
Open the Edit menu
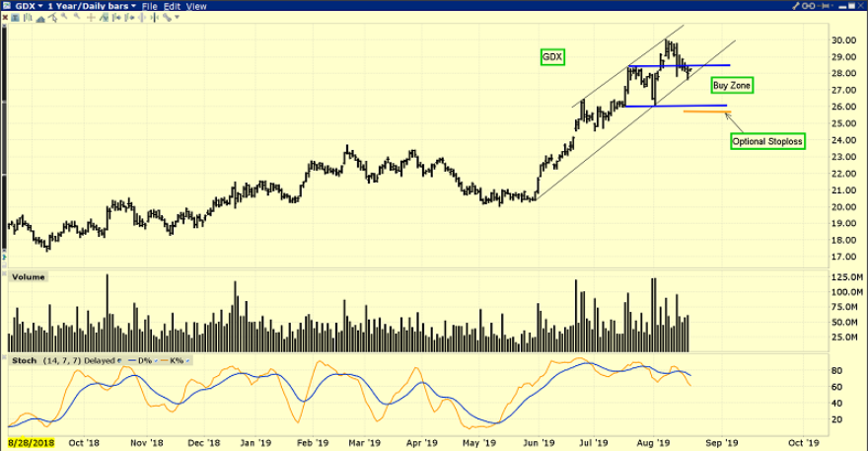172,7
